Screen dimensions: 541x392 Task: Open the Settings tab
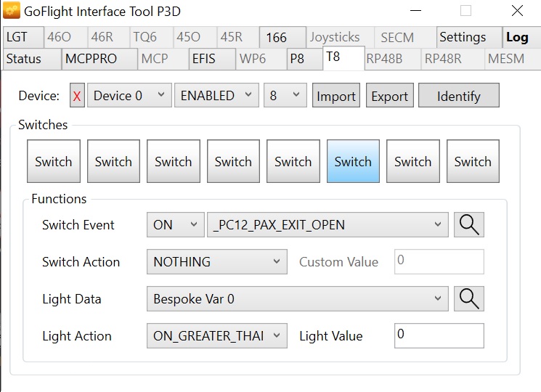(462, 38)
